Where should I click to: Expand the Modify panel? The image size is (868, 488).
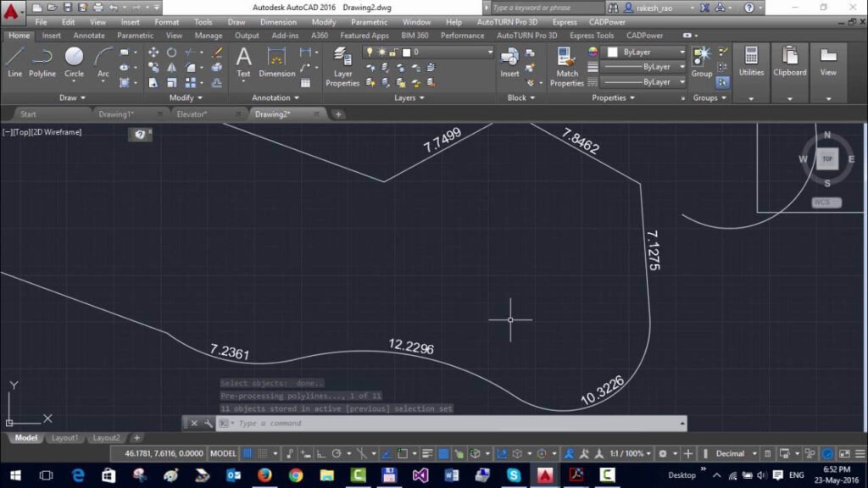click(x=186, y=98)
